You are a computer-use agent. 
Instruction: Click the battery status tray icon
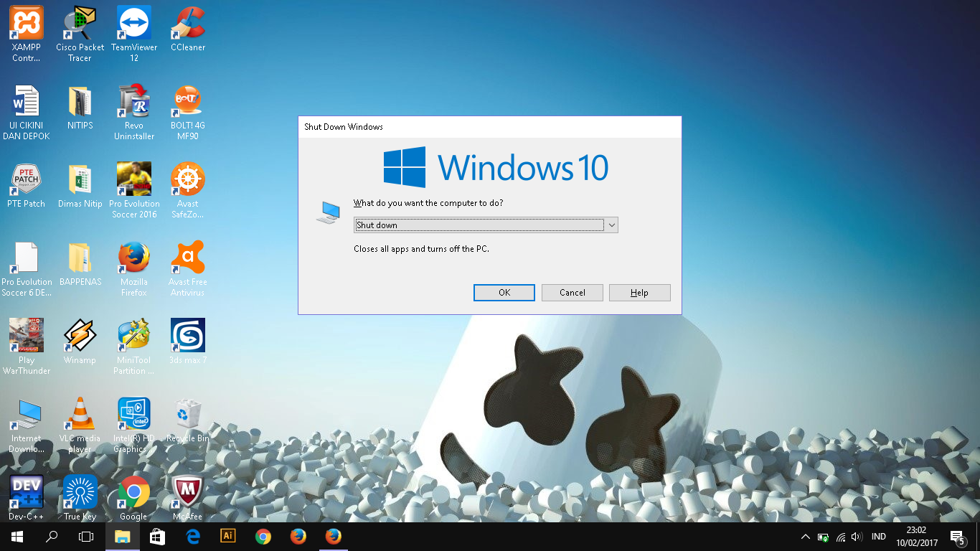824,537
